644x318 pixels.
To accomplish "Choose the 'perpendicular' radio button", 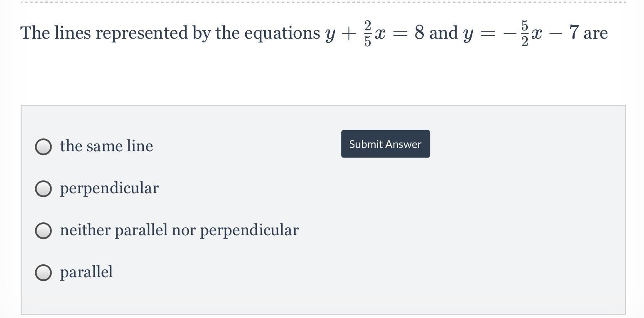I will tap(43, 188).
